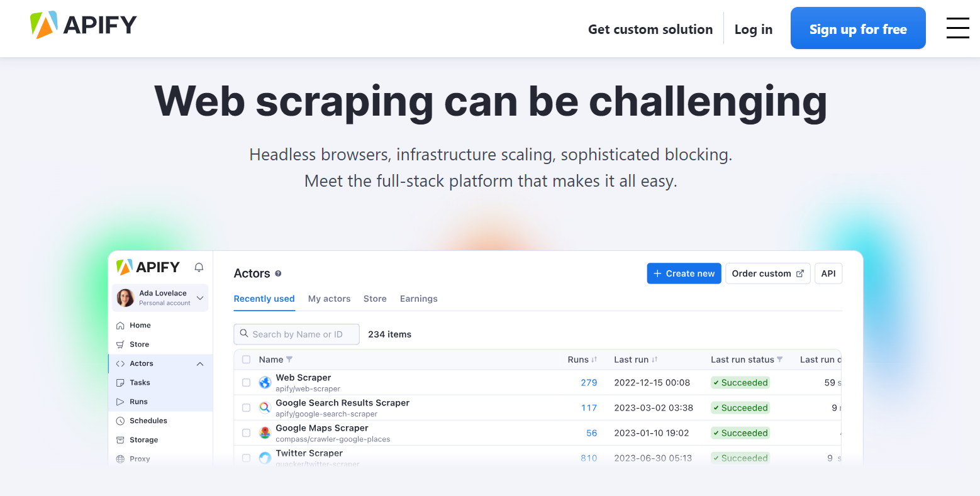Expand the Ada Lovelace account dropdown
Screen dimensions: 980x496
click(200, 298)
